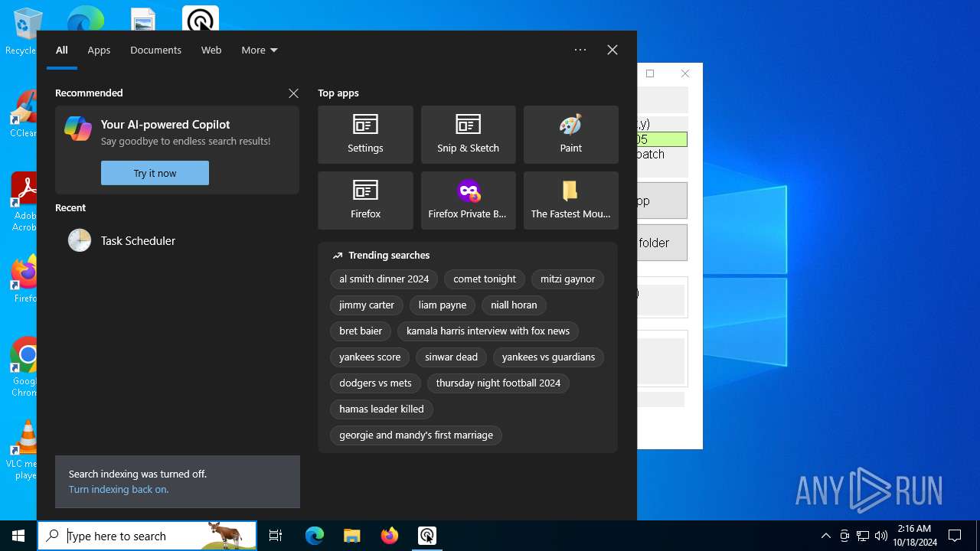This screenshot has width=980, height=551.
Task: Search trending 'al smith dinner 2024'
Action: pyautogui.click(x=384, y=279)
